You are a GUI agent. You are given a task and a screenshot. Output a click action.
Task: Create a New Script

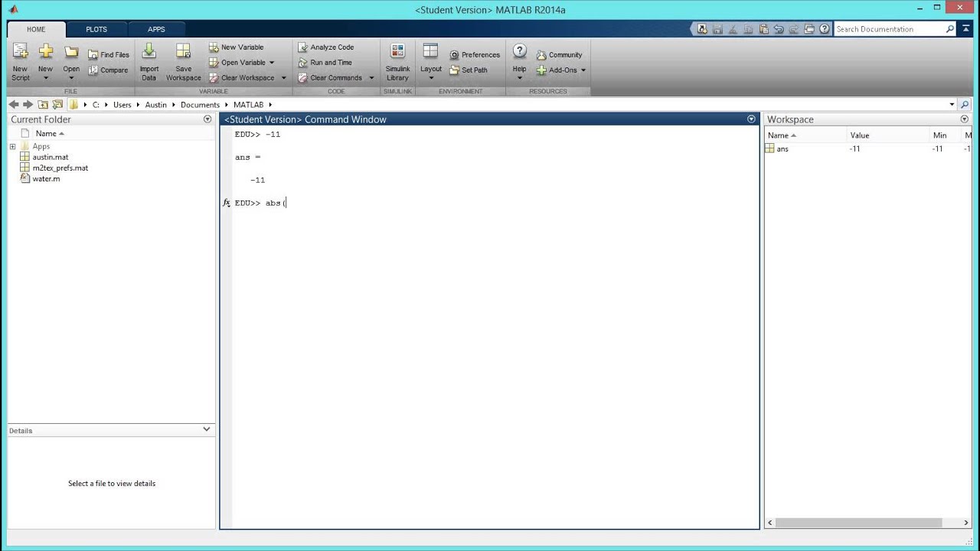click(x=21, y=61)
